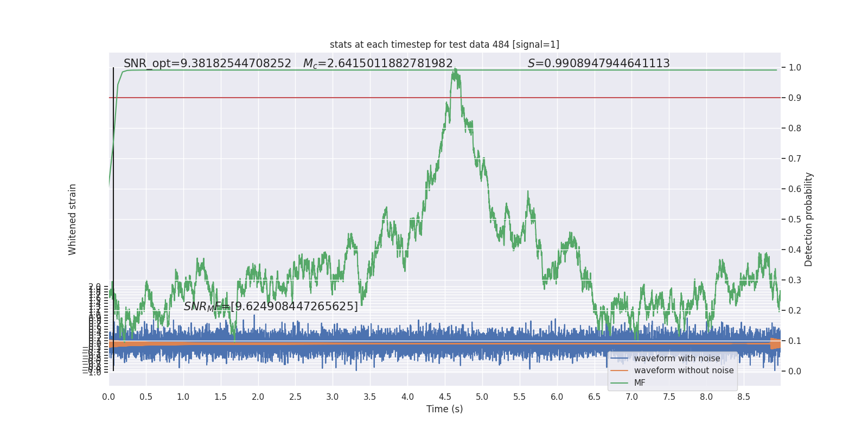Click the right-axis tick label 0.5
The width and height of the screenshot is (868, 434).
coord(795,220)
